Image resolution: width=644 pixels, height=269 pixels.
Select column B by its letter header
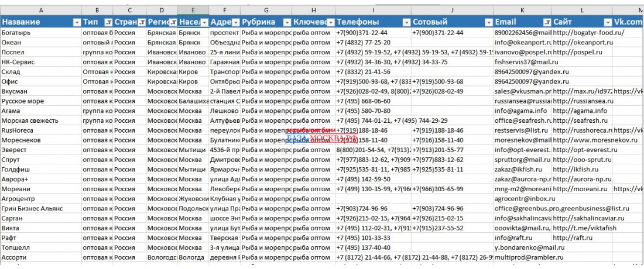click(x=97, y=11)
